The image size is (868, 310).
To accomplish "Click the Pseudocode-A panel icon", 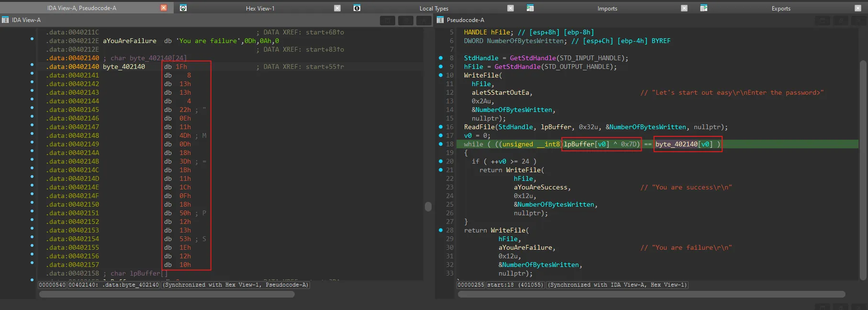I will 440,20.
